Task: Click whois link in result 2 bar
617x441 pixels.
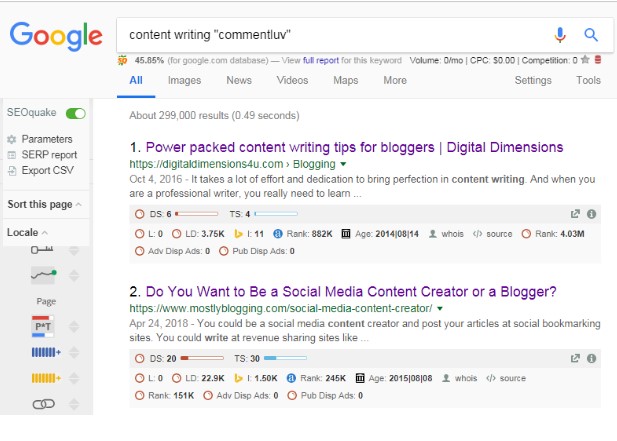Action: point(466,378)
